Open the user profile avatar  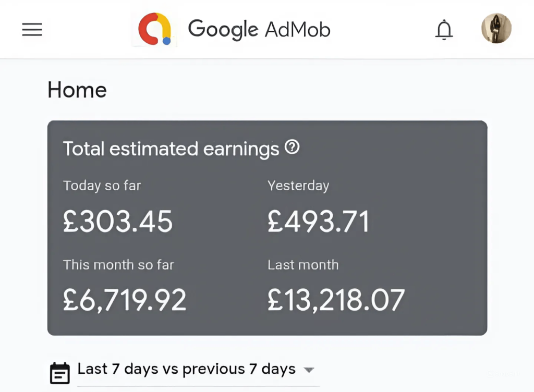(496, 29)
